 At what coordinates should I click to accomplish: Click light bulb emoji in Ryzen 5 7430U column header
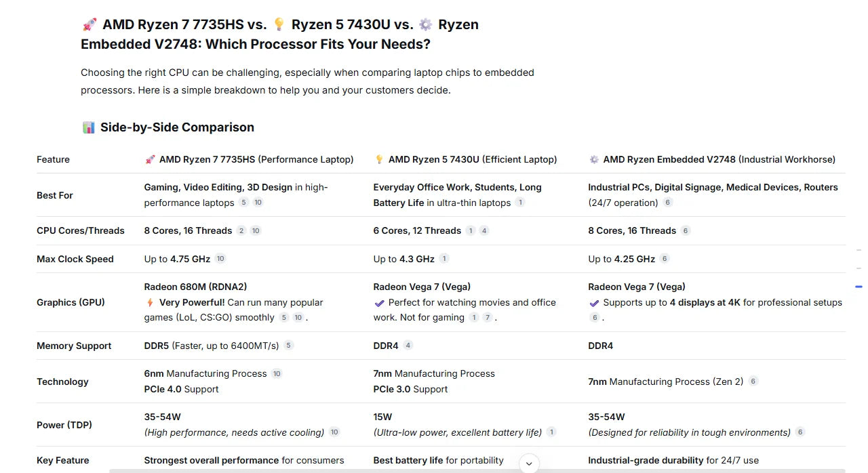[x=379, y=159]
